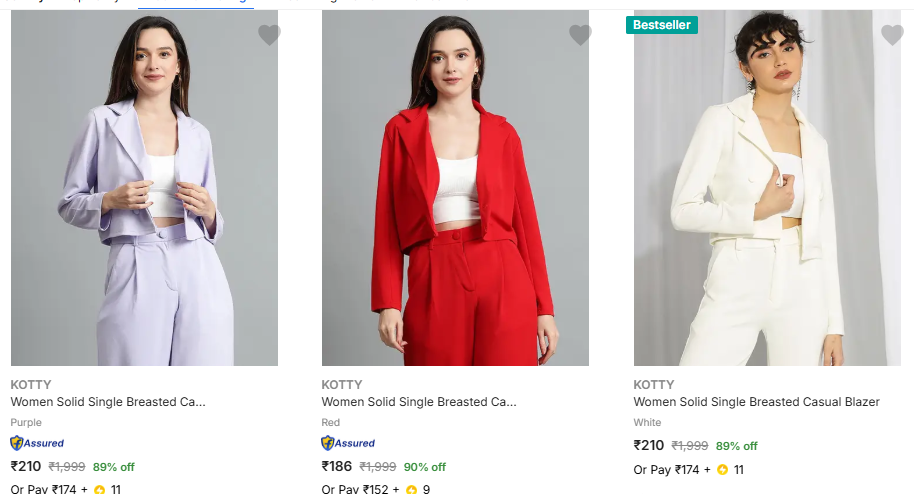Click the 89% off label on the white blazer
Viewport: 914px width, 494px height.
[737, 446]
